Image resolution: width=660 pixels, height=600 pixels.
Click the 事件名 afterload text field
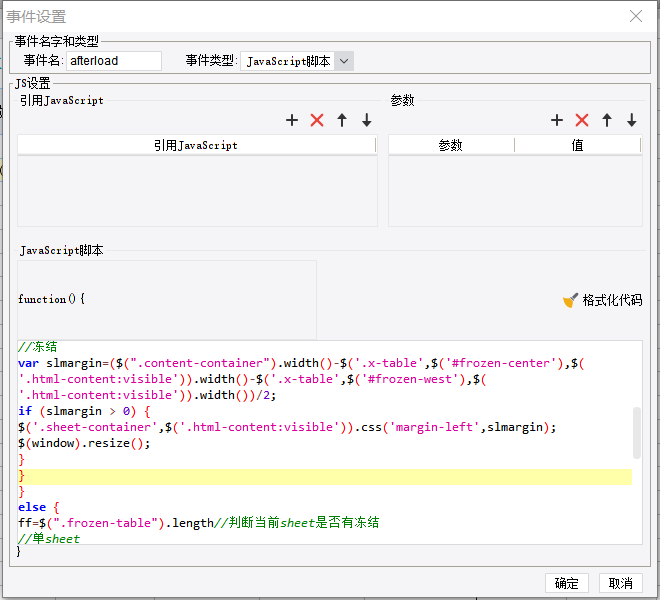(114, 61)
